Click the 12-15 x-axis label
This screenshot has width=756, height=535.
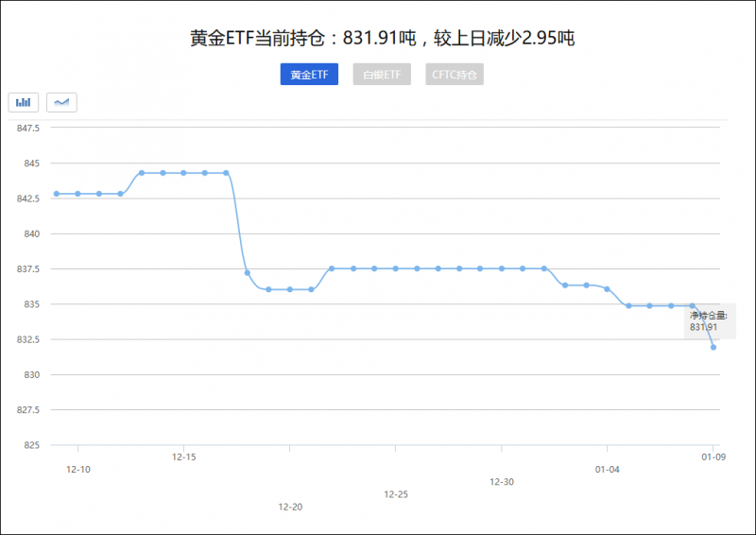[x=183, y=457]
